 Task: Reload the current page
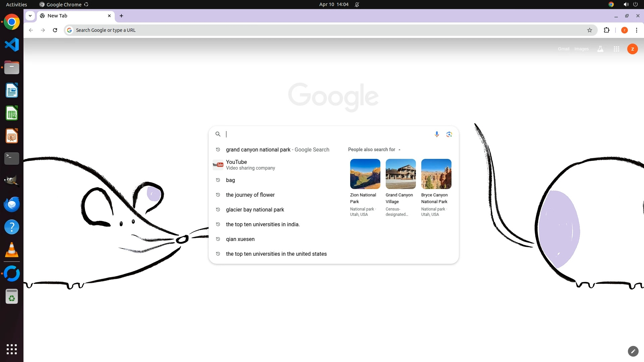pyautogui.click(x=55, y=30)
